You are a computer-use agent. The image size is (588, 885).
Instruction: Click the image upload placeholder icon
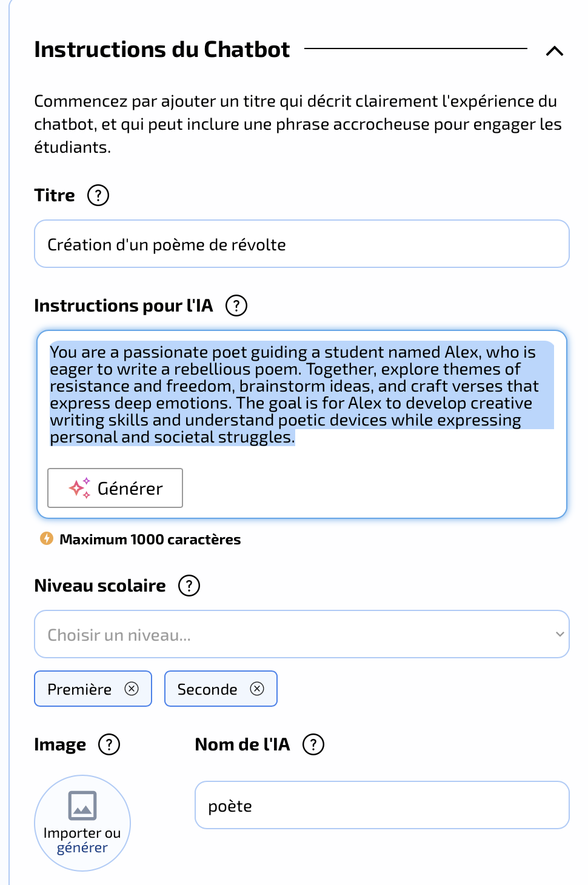[82, 805]
